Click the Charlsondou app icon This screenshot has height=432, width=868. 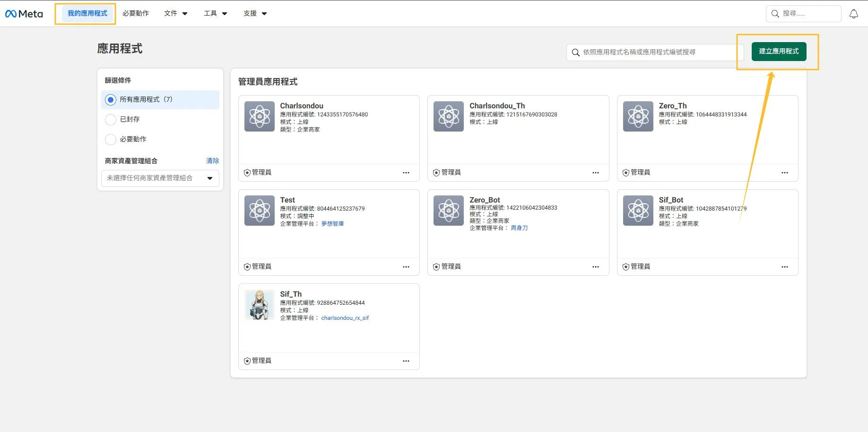pyautogui.click(x=259, y=116)
